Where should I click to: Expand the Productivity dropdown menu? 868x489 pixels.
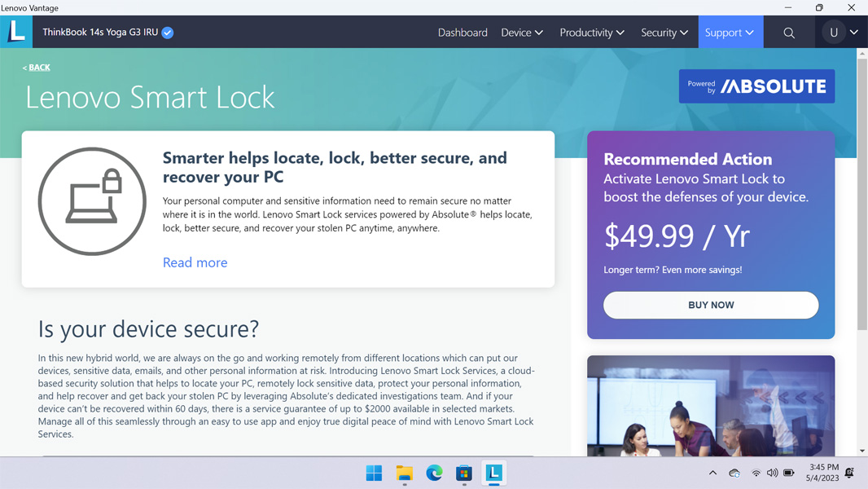592,33
